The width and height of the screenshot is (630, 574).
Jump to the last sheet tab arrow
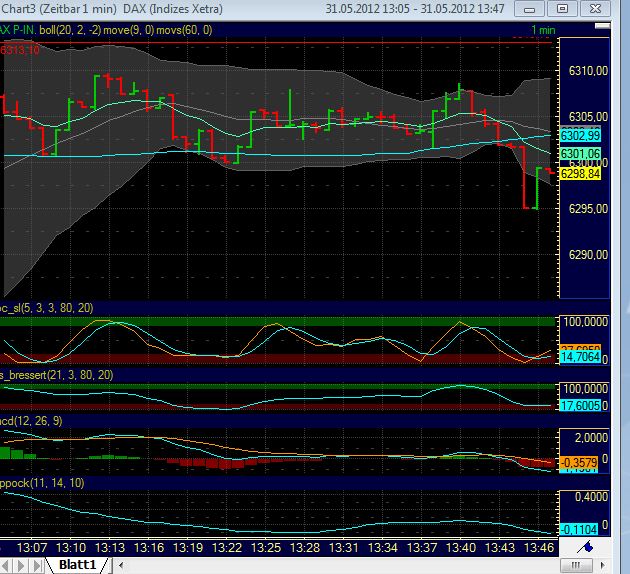36,566
